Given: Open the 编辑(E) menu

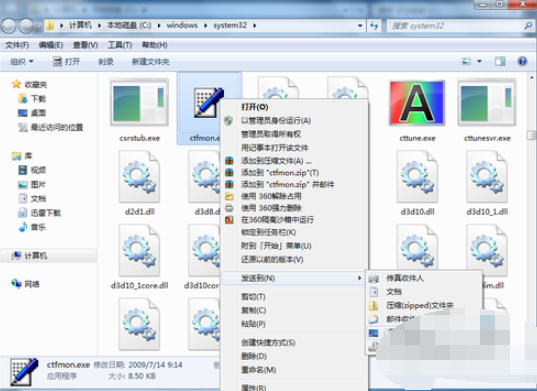Looking at the screenshot, I should click(51, 45).
